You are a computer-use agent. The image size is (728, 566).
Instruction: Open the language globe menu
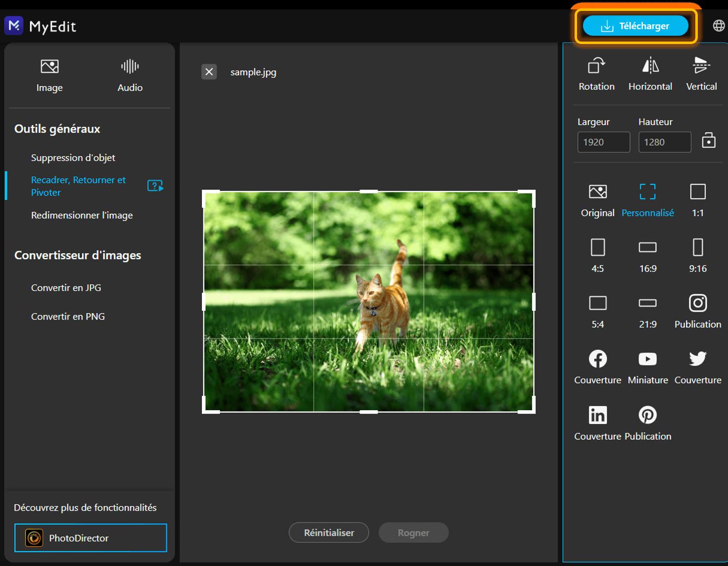(719, 26)
